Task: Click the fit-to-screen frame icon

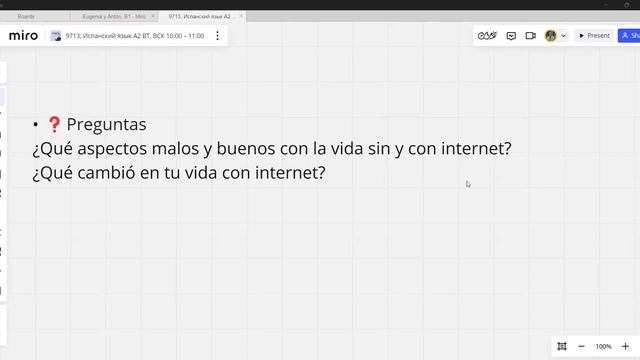Action: (562, 346)
